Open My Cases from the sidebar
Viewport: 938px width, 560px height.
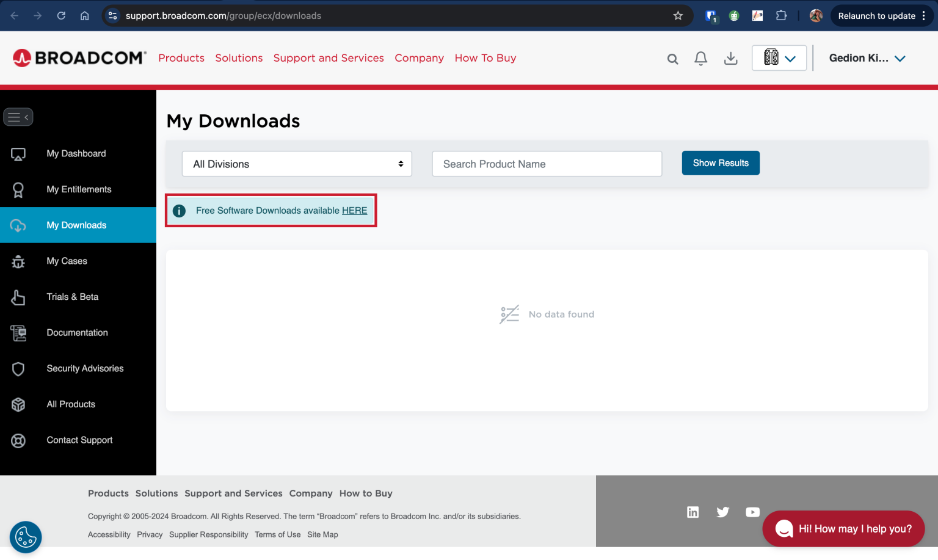tap(18, 261)
